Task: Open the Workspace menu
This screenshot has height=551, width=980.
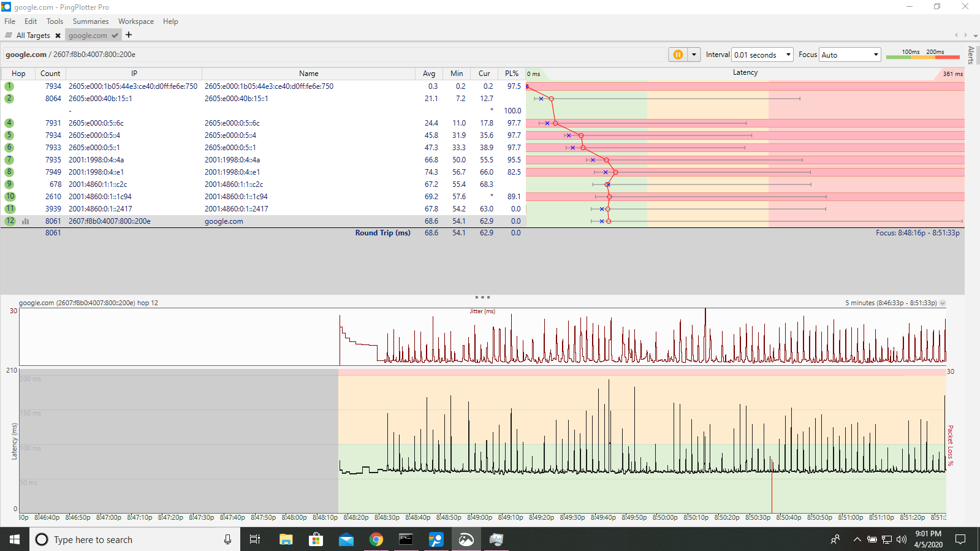Action: point(135,21)
